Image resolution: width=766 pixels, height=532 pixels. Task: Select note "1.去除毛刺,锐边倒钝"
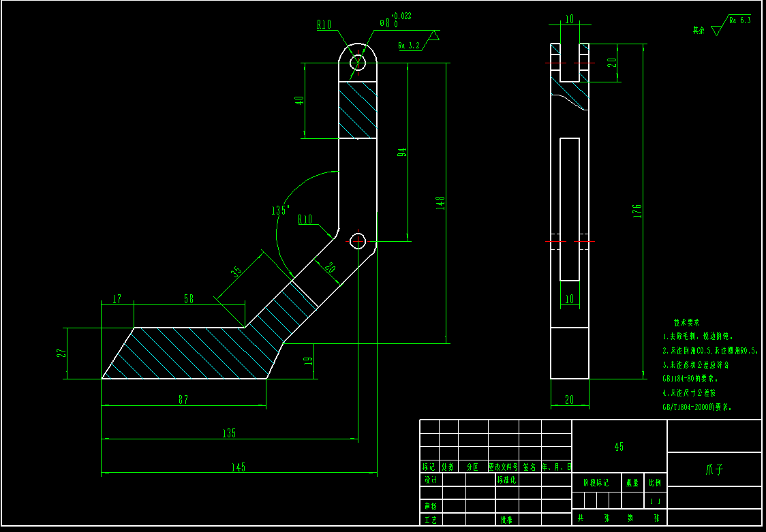[698, 337]
